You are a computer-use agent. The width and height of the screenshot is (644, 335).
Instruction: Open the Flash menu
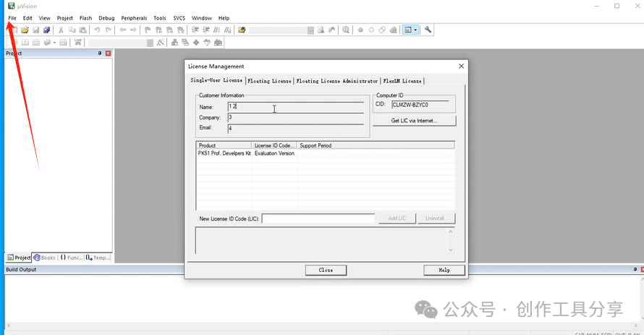(x=86, y=18)
